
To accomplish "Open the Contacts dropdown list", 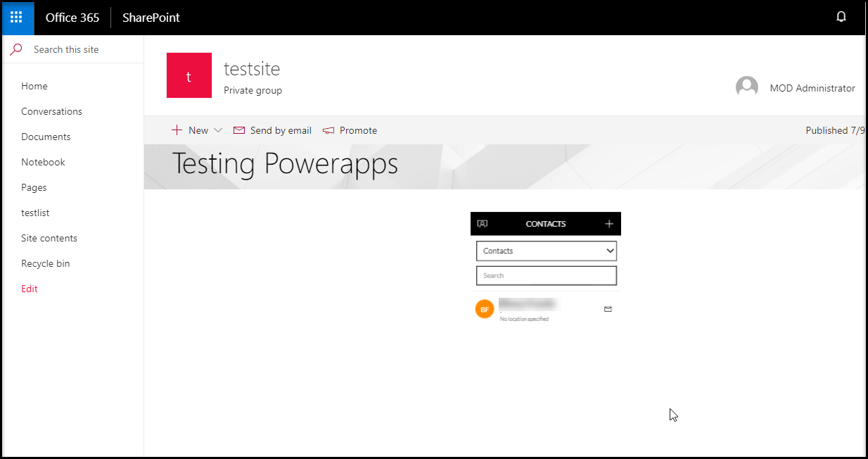I will [x=546, y=251].
